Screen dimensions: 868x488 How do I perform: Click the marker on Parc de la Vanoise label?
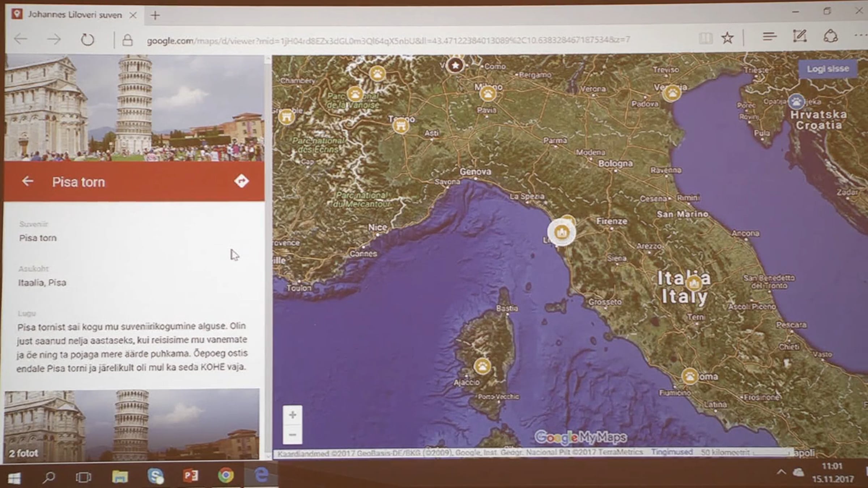click(355, 94)
